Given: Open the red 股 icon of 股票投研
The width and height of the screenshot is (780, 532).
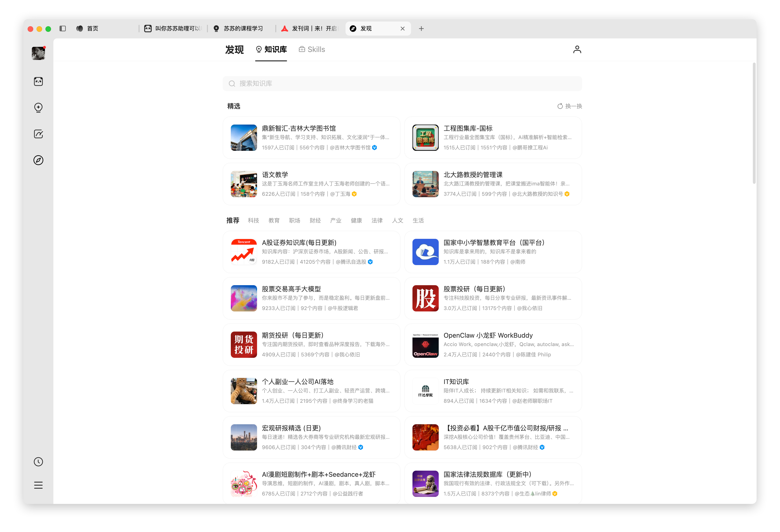Looking at the screenshot, I should click(425, 298).
